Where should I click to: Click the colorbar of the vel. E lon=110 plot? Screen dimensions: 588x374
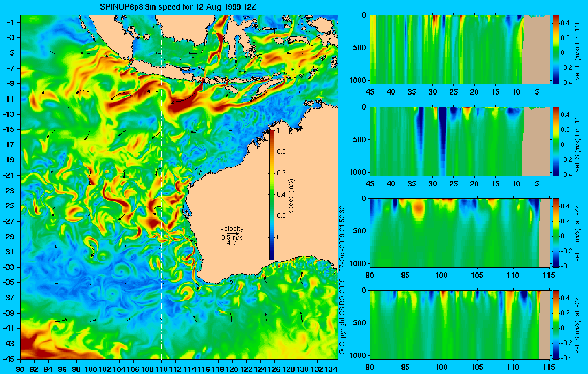tap(555, 50)
